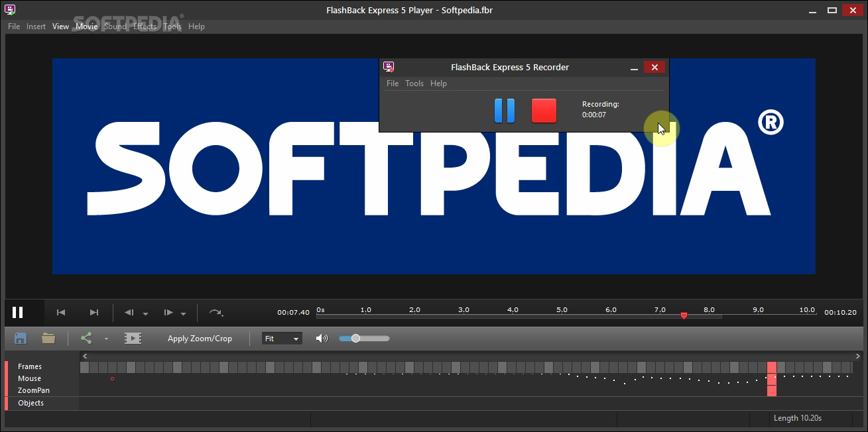The height and width of the screenshot is (432, 868).
Task: Select the Mouse track label
Action: click(x=29, y=379)
